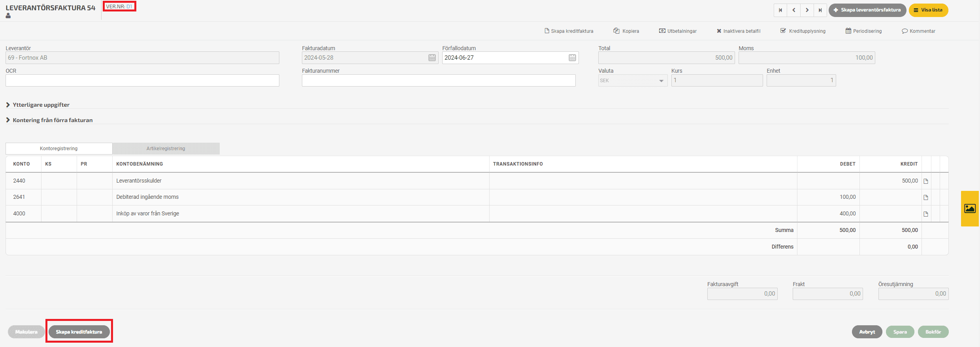Click the KONTOBENÄMNING column header
The image size is (980, 347).
point(139,164)
